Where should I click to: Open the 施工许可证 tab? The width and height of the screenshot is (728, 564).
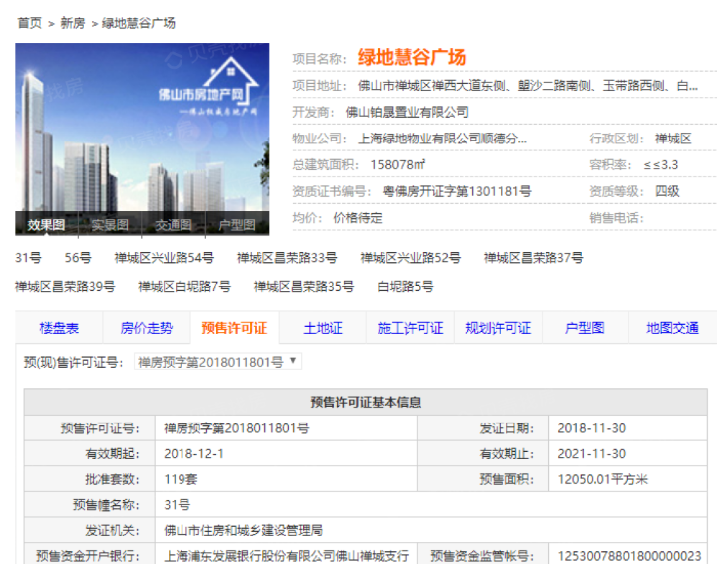pos(410,328)
